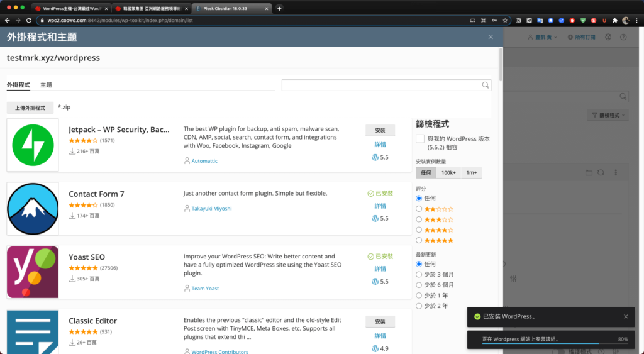Click the WordPress version 5.5 icon for Jetpack
This screenshot has height=354, width=644.
375,157
